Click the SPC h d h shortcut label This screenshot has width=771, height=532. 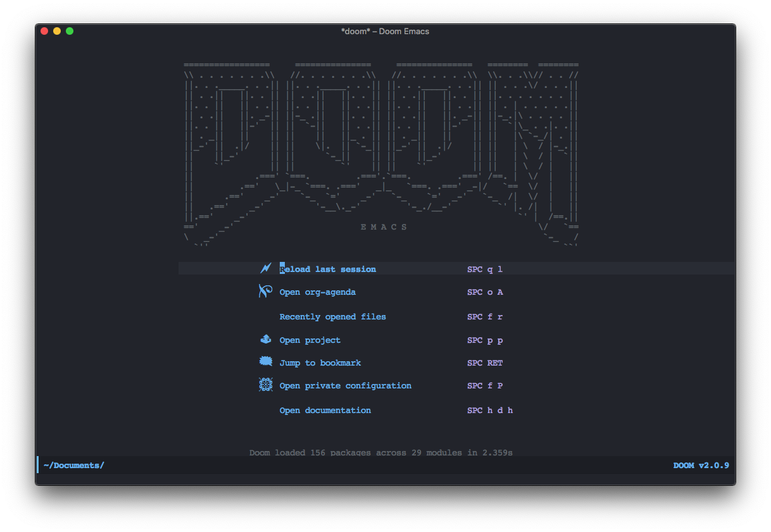click(x=490, y=411)
